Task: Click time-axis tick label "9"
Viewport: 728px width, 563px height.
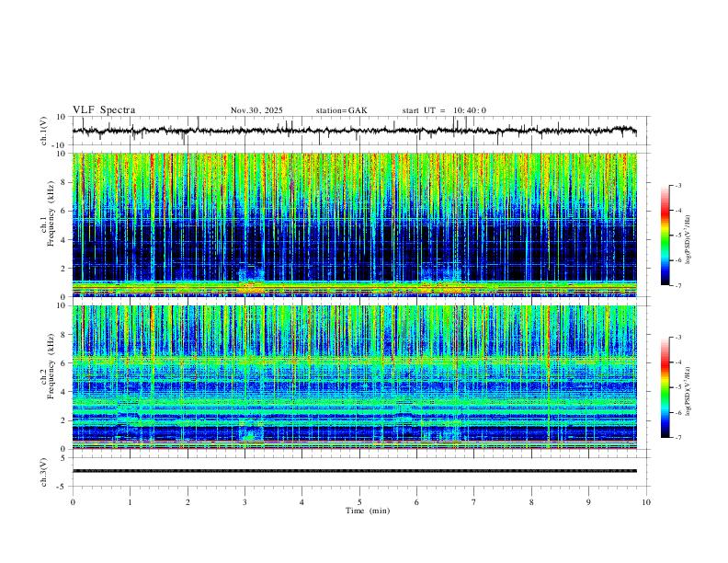Action: (588, 502)
